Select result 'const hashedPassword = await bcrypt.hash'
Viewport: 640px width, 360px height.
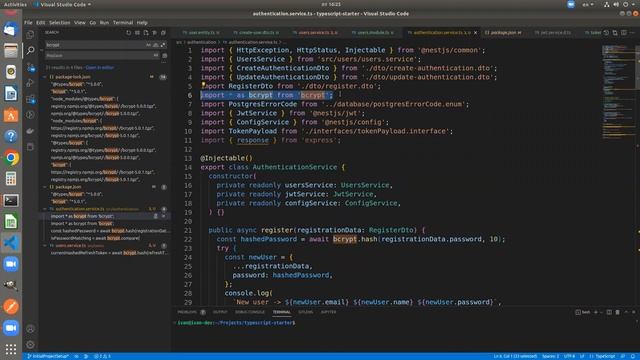tap(109, 231)
